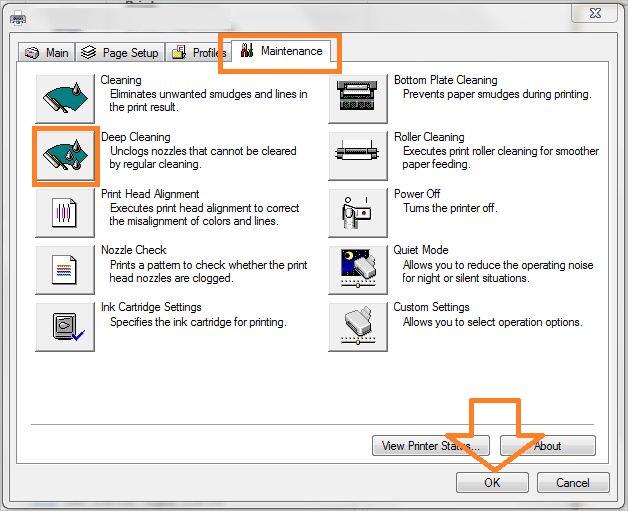Screen dimensions: 628x511
Task: Click the 'Quiet Mode' label text
Action: 421,250
